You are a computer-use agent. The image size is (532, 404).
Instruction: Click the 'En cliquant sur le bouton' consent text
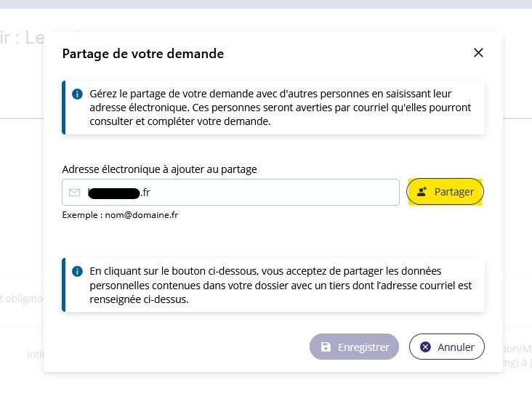(x=281, y=286)
